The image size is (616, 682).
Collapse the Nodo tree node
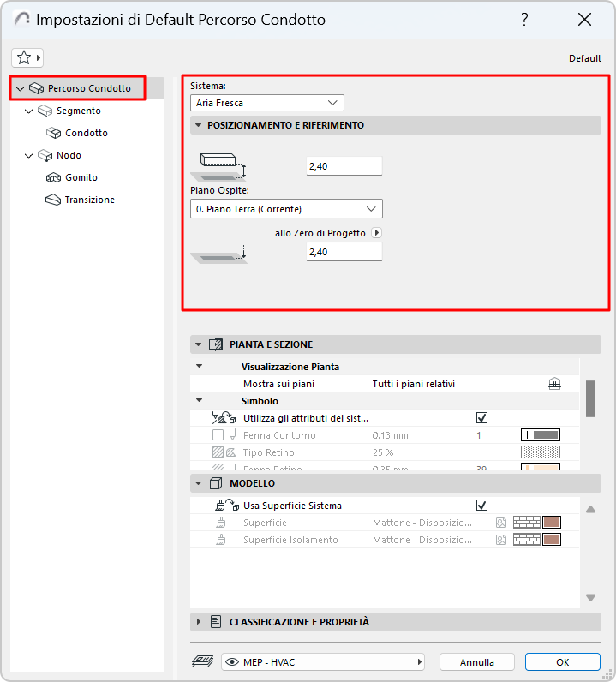tap(29, 156)
